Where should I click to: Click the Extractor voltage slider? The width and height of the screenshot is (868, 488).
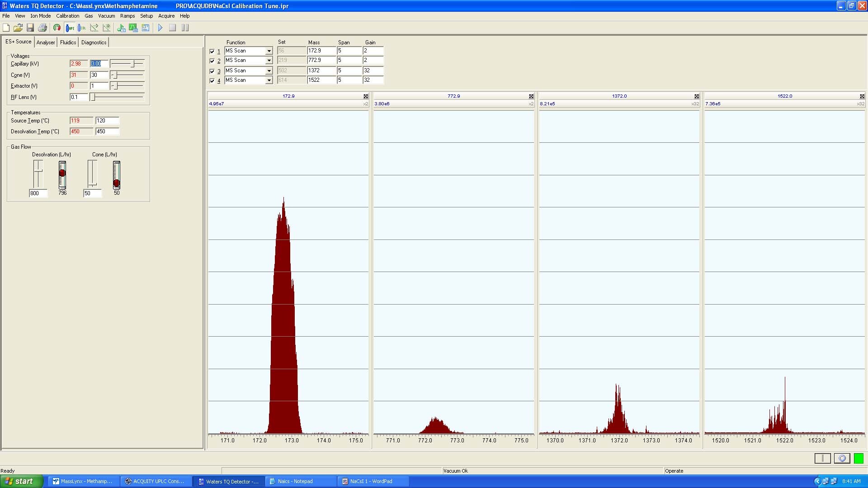coord(127,86)
